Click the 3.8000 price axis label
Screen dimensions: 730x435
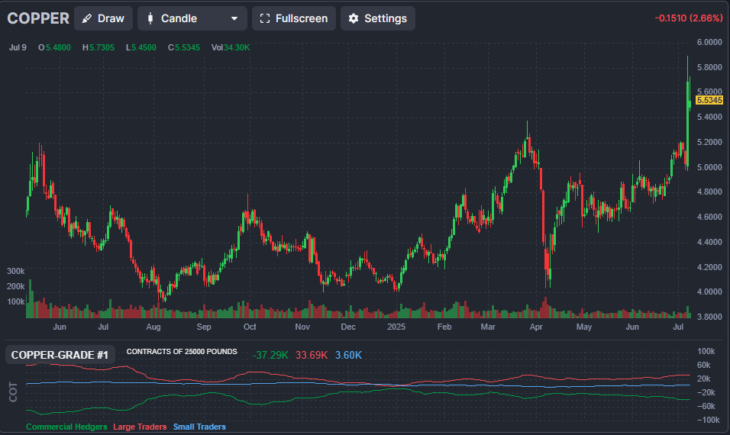coord(710,317)
